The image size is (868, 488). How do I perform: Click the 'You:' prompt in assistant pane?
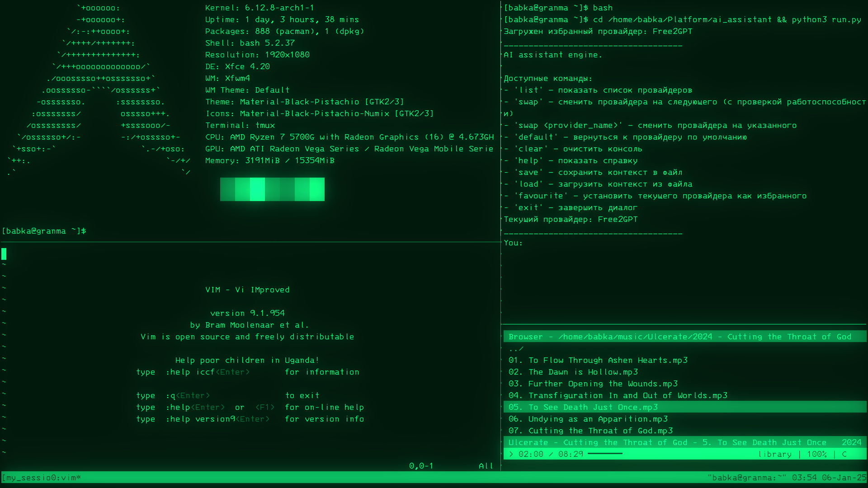513,243
